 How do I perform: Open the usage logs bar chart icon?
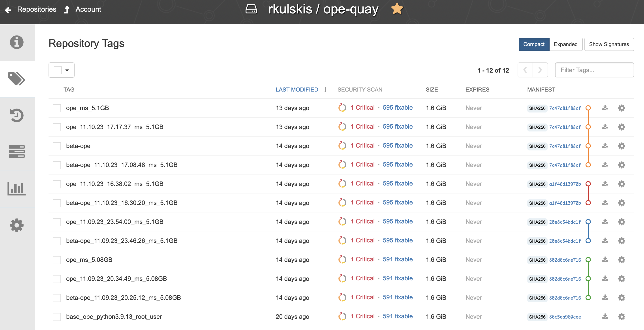17,189
